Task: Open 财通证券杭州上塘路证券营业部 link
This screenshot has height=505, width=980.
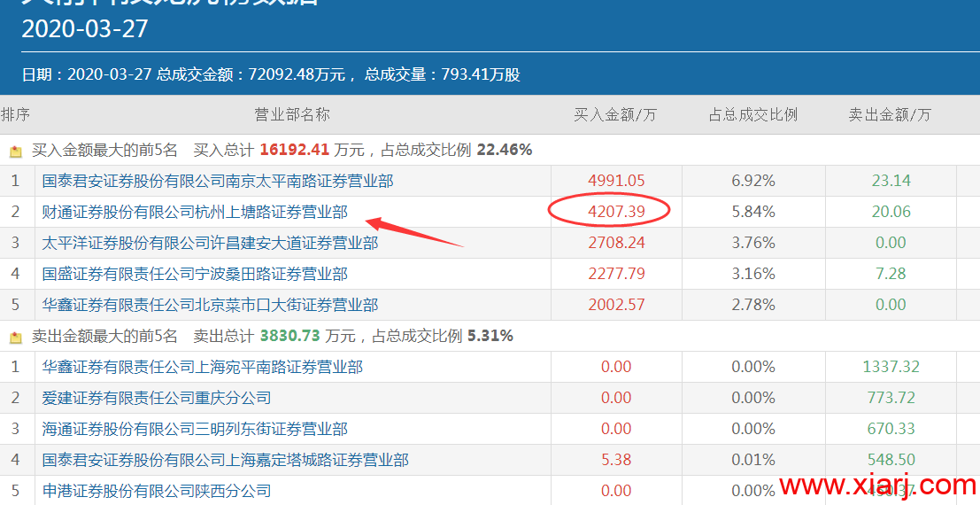Action: tap(195, 212)
